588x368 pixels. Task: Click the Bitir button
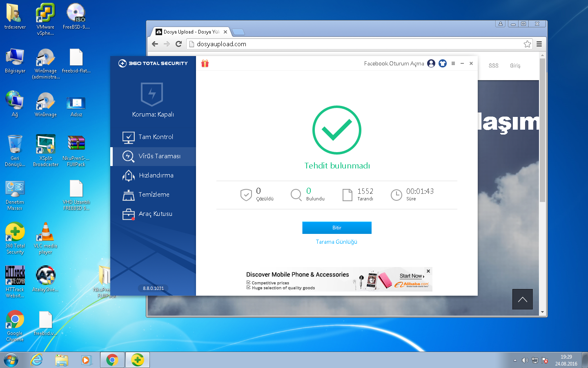pos(337,228)
